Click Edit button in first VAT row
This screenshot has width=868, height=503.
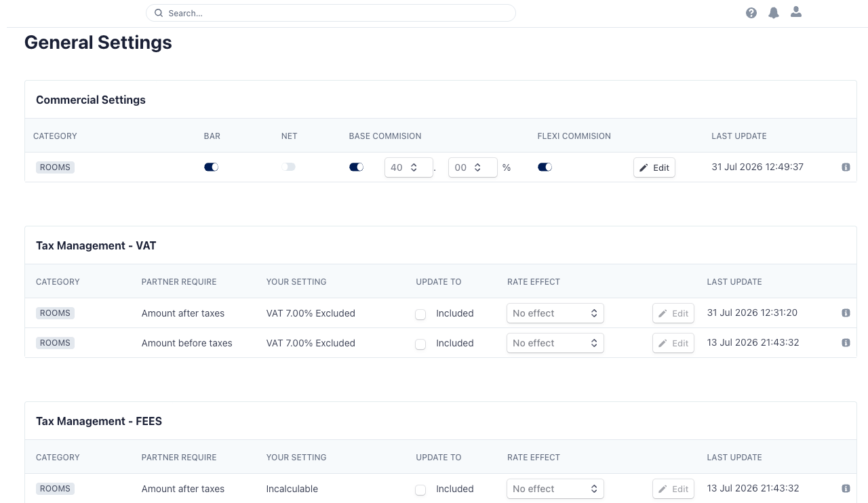[x=673, y=313]
